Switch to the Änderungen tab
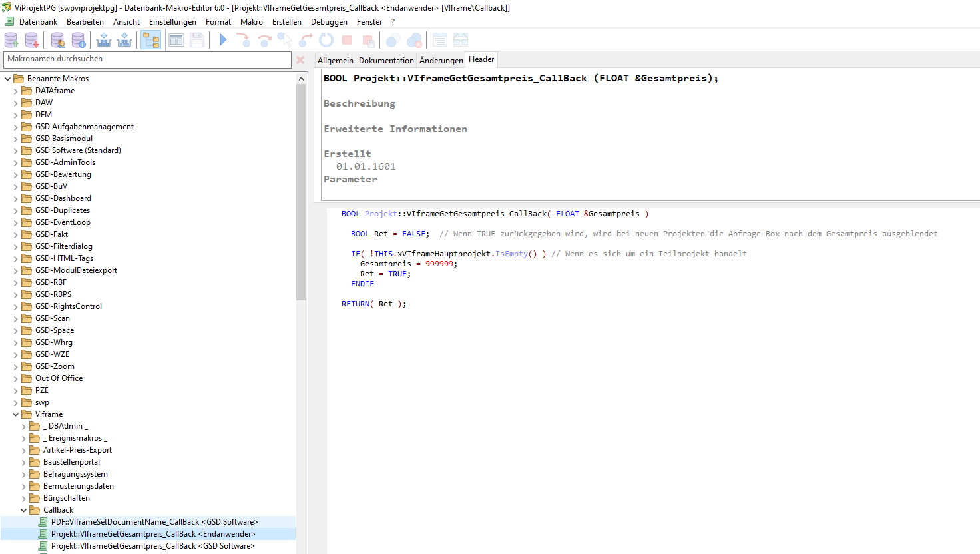This screenshot has width=980, height=554. 441,61
